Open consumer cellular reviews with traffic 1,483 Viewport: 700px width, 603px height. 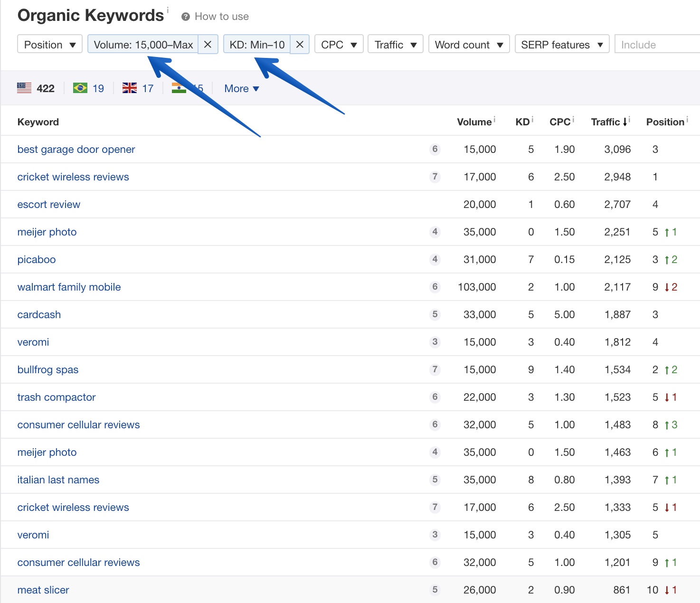[78, 425]
